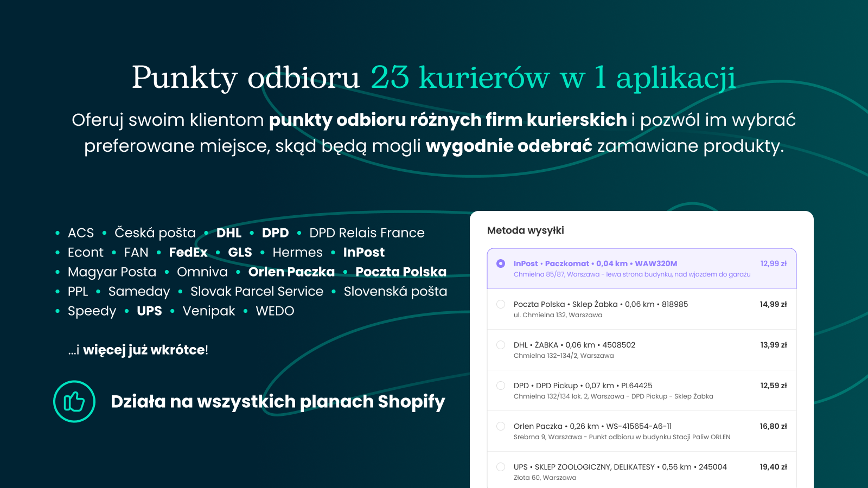Viewport: 868px width, 488px height.
Task: Click the bold 'DHL' courier name in the courier list
Action: pyautogui.click(x=229, y=233)
